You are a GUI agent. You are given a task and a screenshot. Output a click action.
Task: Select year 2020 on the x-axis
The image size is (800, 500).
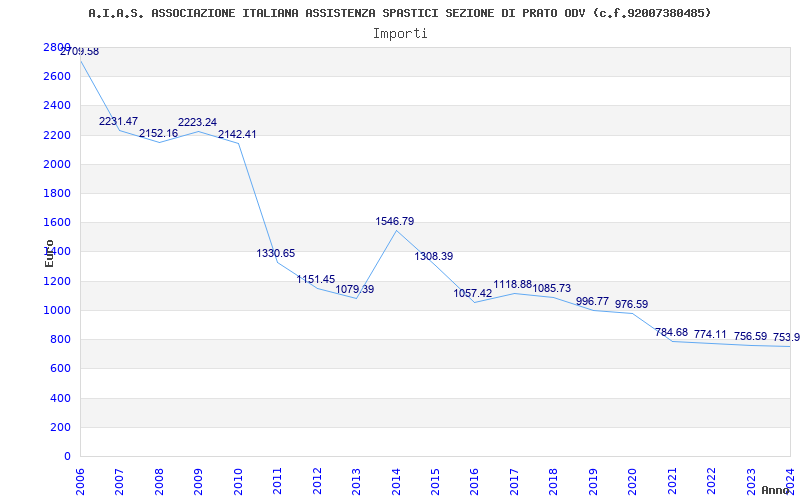click(x=633, y=482)
